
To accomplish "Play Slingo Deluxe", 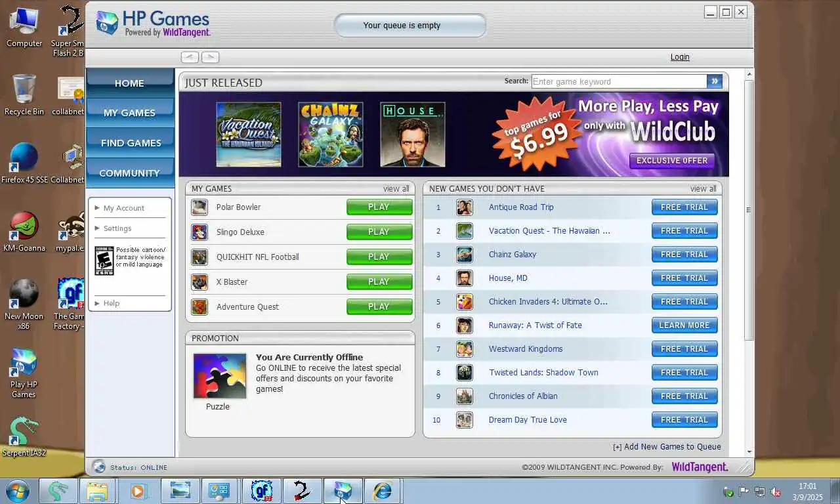I will point(379,232).
